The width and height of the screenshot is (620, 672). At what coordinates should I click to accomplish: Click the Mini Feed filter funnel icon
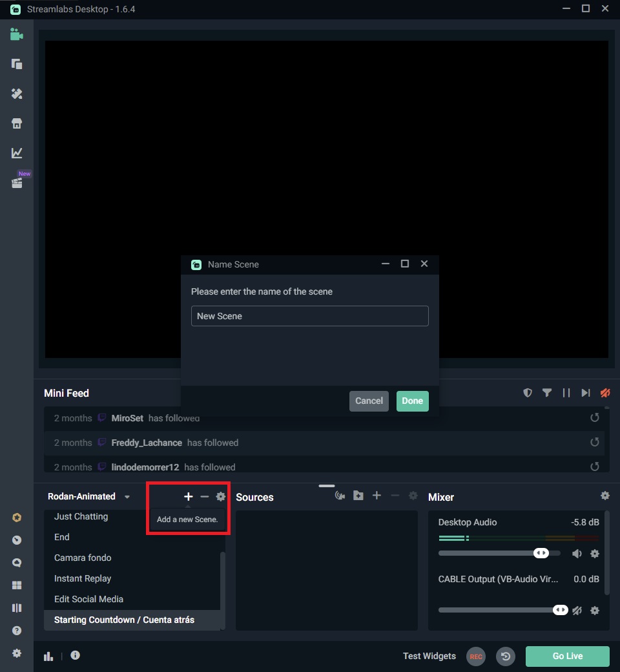(x=547, y=392)
